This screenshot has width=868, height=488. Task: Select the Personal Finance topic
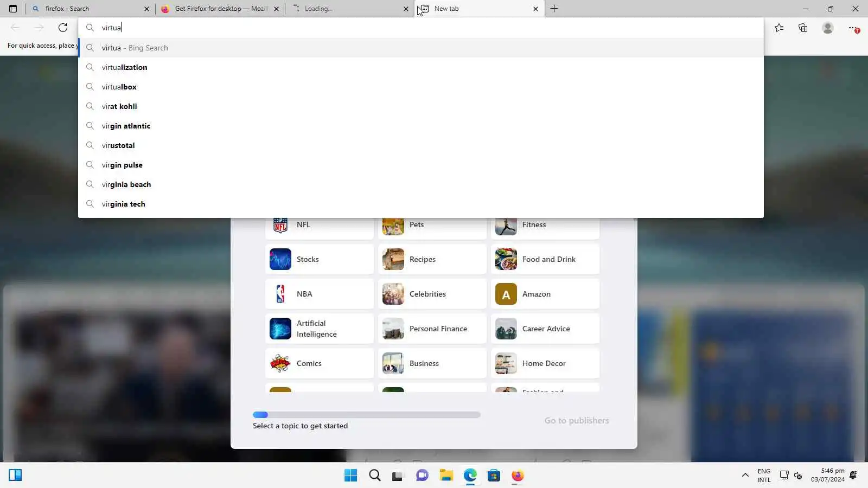(432, 329)
